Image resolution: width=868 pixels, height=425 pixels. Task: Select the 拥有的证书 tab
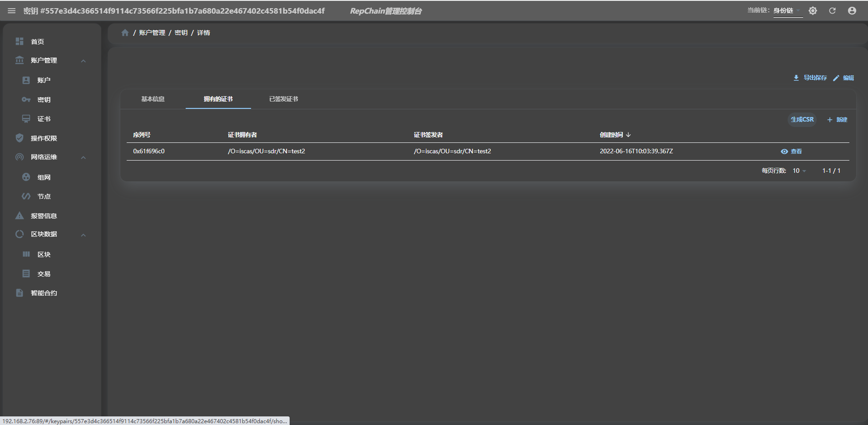pos(218,99)
